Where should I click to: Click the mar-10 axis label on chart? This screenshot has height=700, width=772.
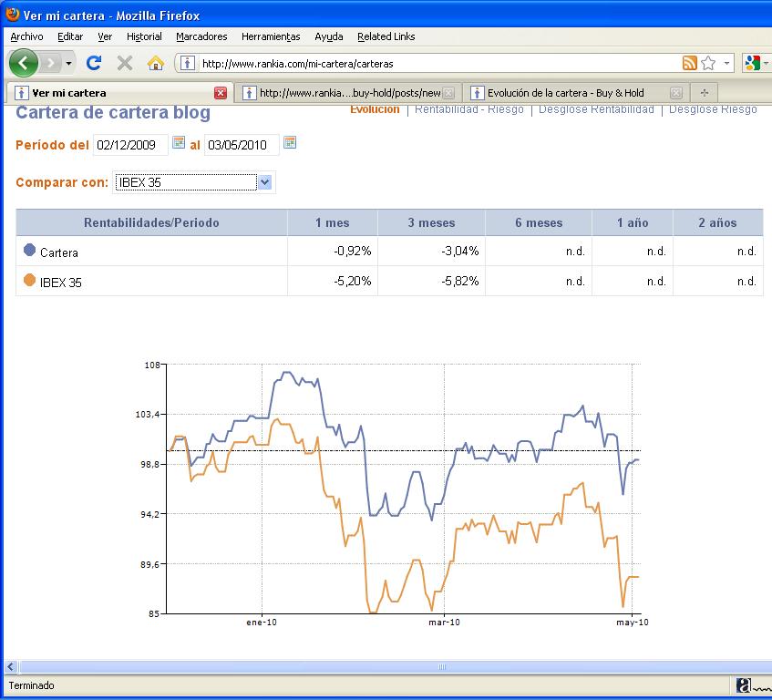tap(444, 623)
